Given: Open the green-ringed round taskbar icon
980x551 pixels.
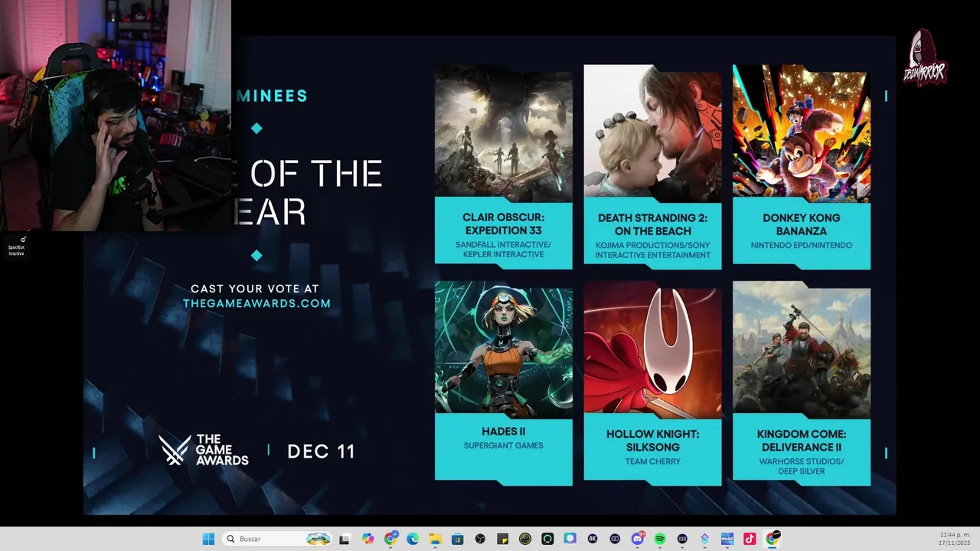Looking at the screenshot, I should (x=547, y=539).
